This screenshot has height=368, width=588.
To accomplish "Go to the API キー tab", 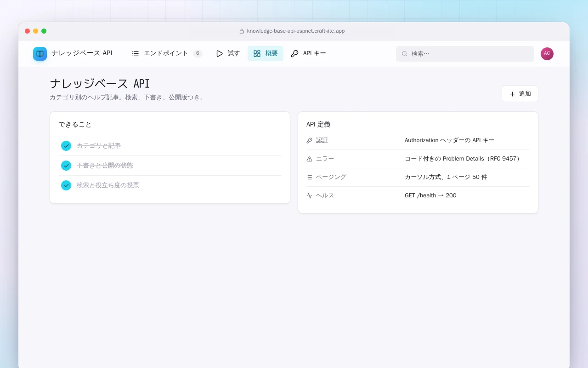I will (308, 53).
